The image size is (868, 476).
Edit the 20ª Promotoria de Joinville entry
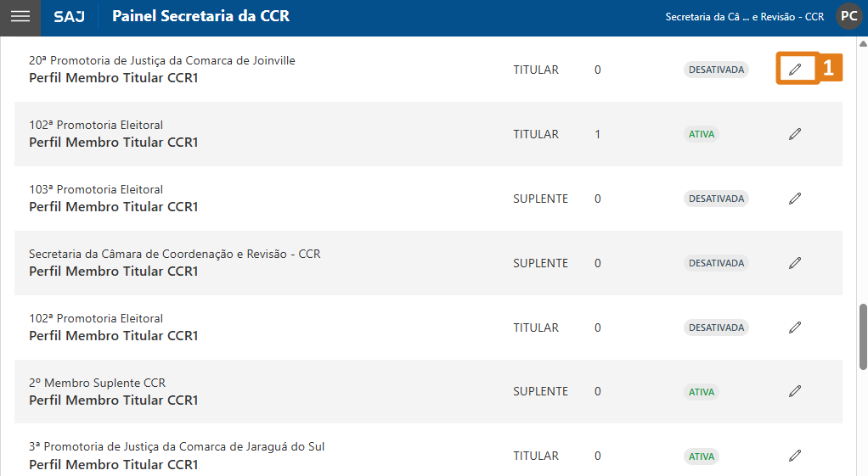[795, 70]
